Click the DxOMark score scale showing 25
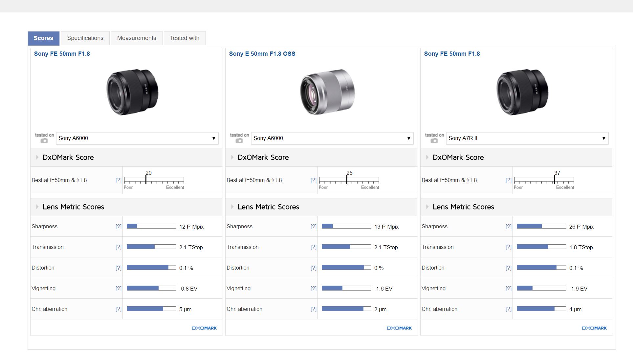633x364 pixels. click(349, 180)
